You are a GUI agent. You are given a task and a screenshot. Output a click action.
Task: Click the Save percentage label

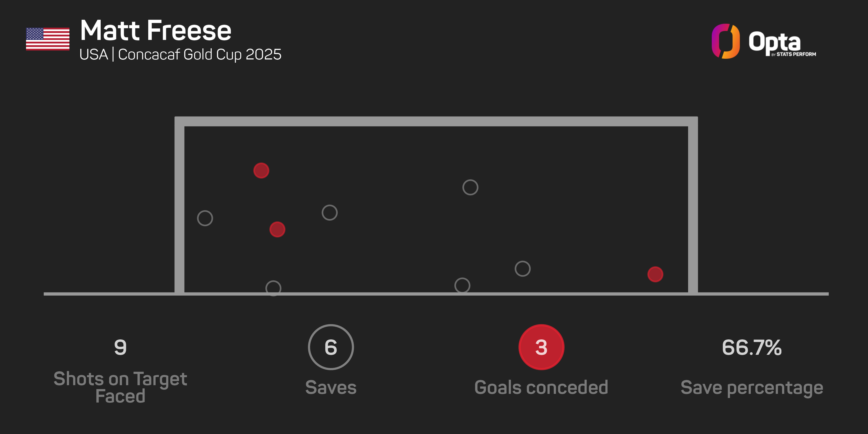(x=752, y=388)
